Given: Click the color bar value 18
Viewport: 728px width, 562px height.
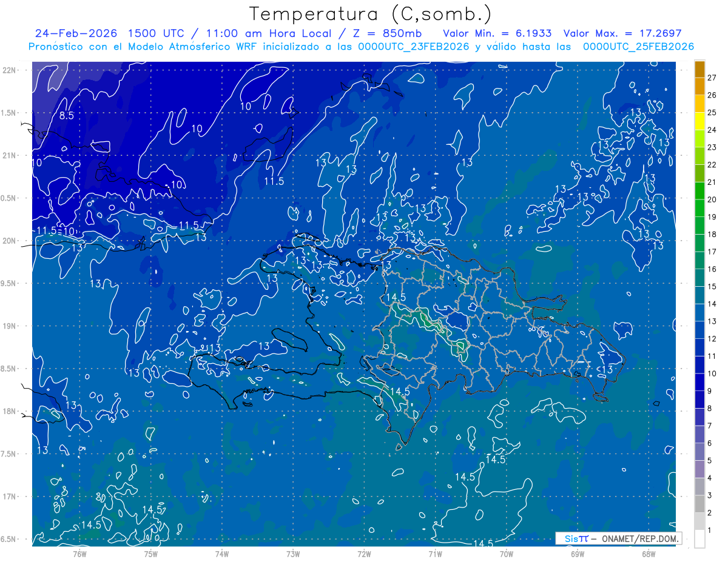Looking at the screenshot, I should point(712,234).
